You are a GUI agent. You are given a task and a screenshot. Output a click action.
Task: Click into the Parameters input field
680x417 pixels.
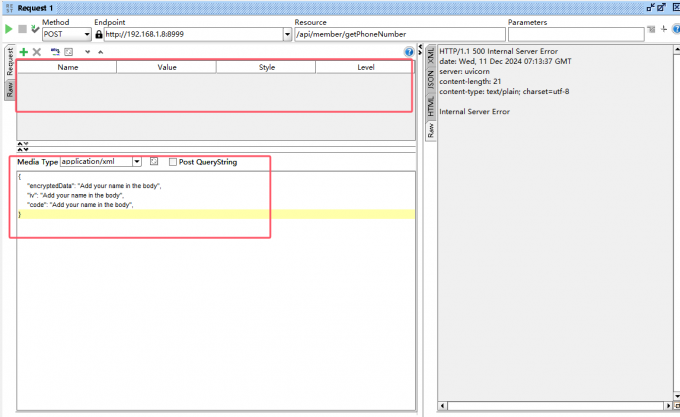tap(576, 34)
